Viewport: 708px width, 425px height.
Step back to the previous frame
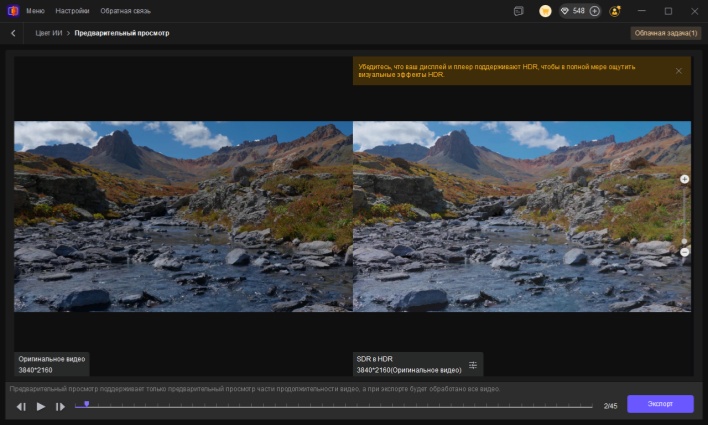click(x=21, y=406)
